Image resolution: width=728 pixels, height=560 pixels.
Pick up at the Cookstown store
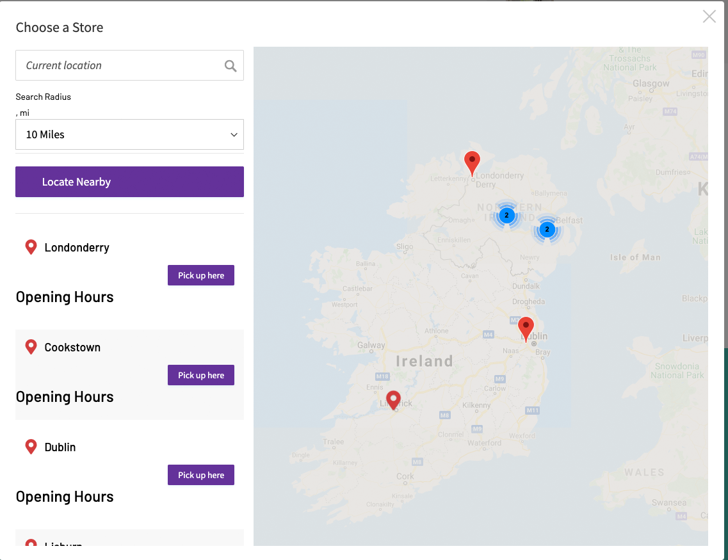(201, 375)
